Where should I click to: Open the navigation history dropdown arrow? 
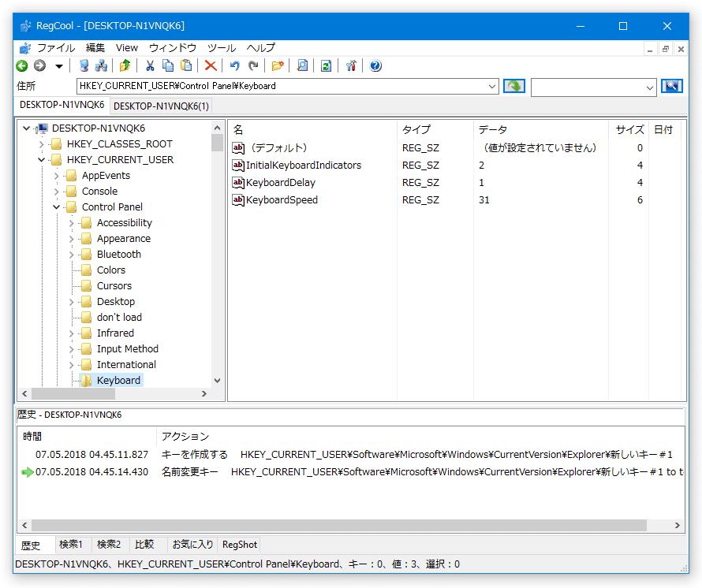click(59, 67)
